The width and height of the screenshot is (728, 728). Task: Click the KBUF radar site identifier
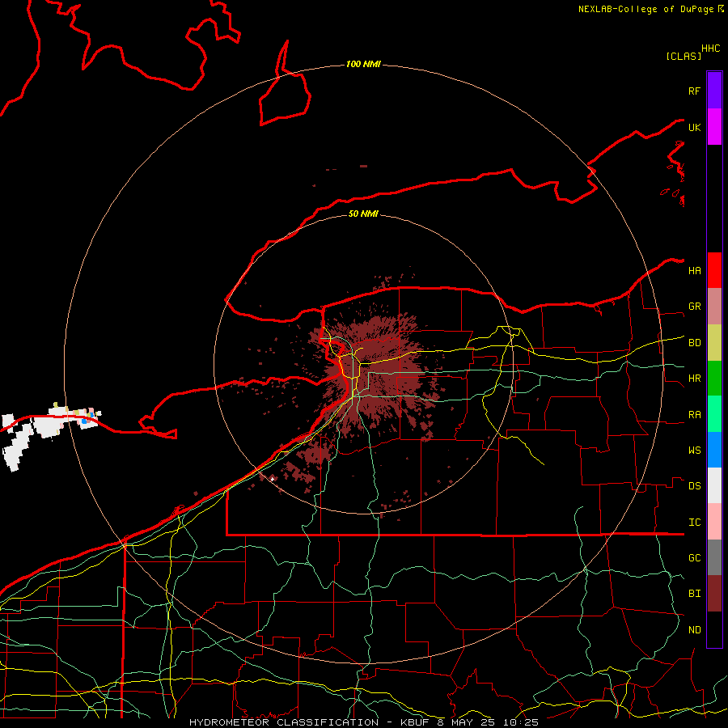tap(415, 722)
